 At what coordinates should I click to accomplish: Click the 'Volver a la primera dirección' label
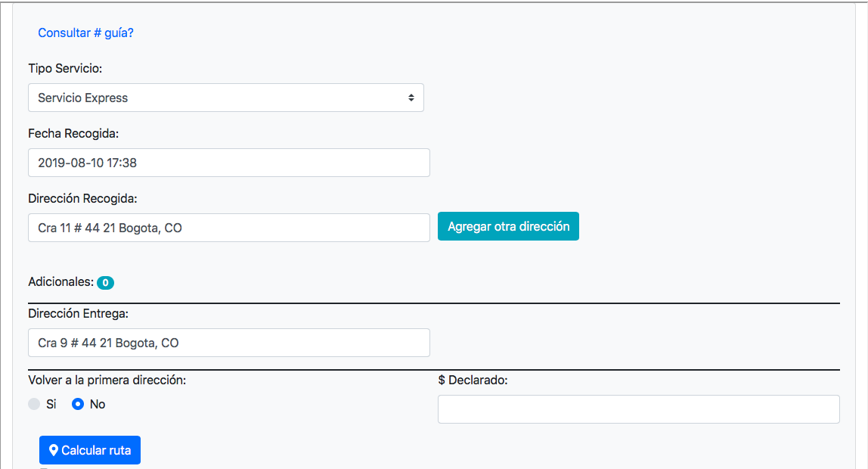point(107,380)
